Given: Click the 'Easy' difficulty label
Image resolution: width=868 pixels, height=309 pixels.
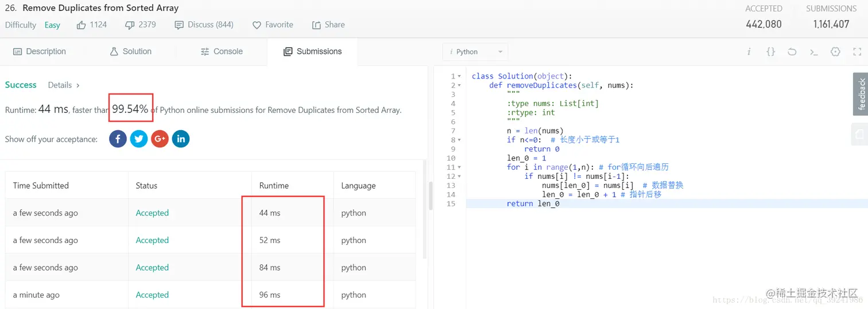Looking at the screenshot, I should (x=52, y=25).
